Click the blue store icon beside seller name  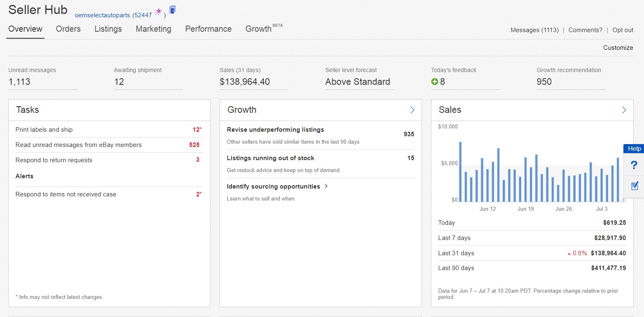point(172,10)
